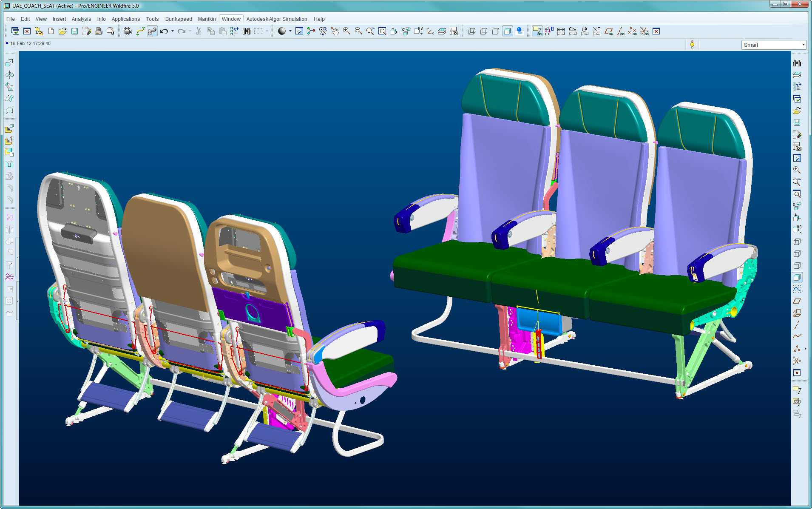The image size is (812, 509).
Task: Open the shading sphere dropdown arrow
Action: 290,31
